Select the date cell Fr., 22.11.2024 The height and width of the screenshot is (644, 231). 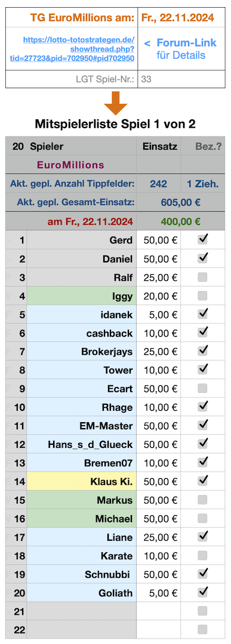pyautogui.click(x=181, y=17)
